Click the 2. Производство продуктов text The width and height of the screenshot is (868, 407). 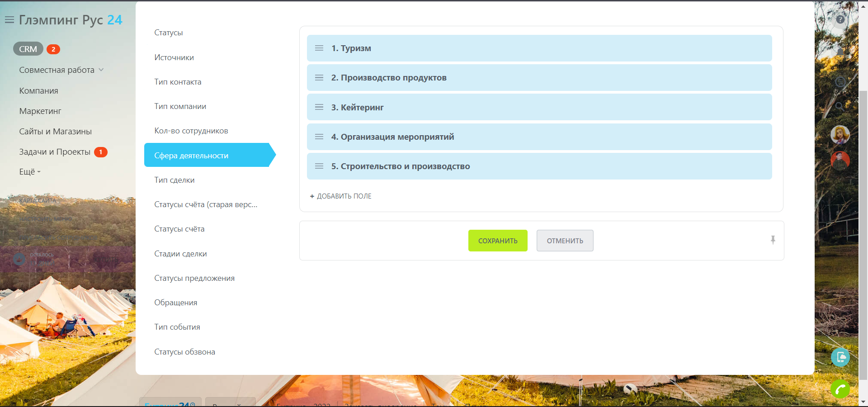(389, 78)
